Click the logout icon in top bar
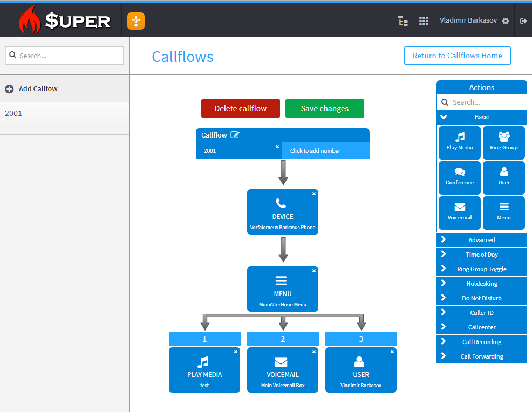Screen dimensions: 532x412 523,21
